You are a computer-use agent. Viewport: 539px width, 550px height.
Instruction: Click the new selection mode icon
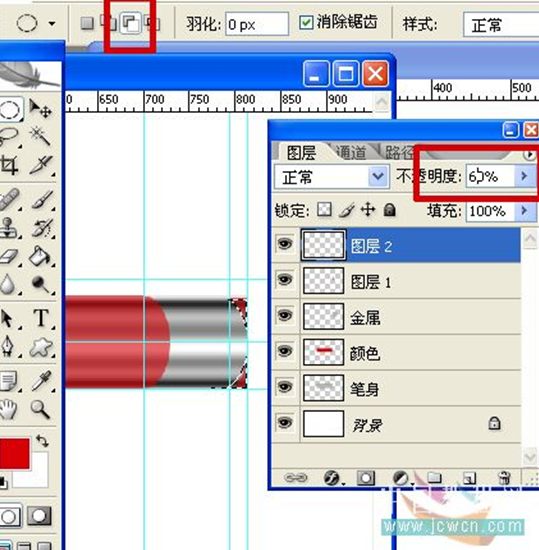(x=87, y=24)
